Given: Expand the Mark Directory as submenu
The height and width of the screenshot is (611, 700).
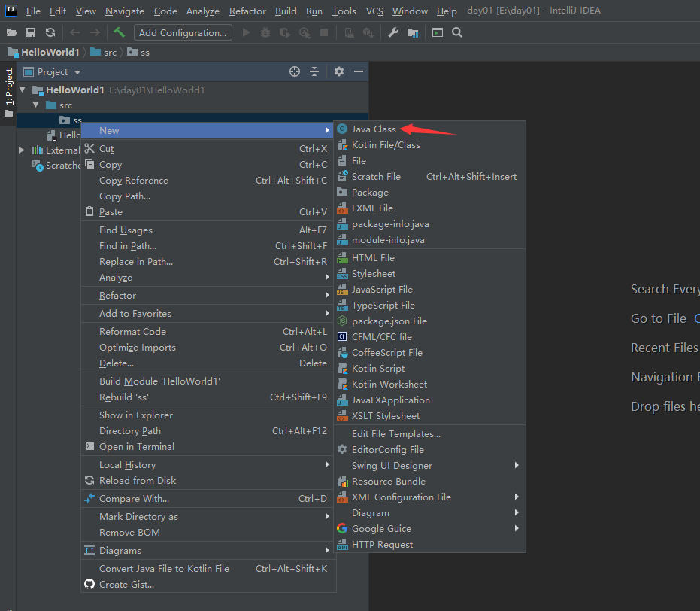Looking at the screenshot, I should click(208, 517).
